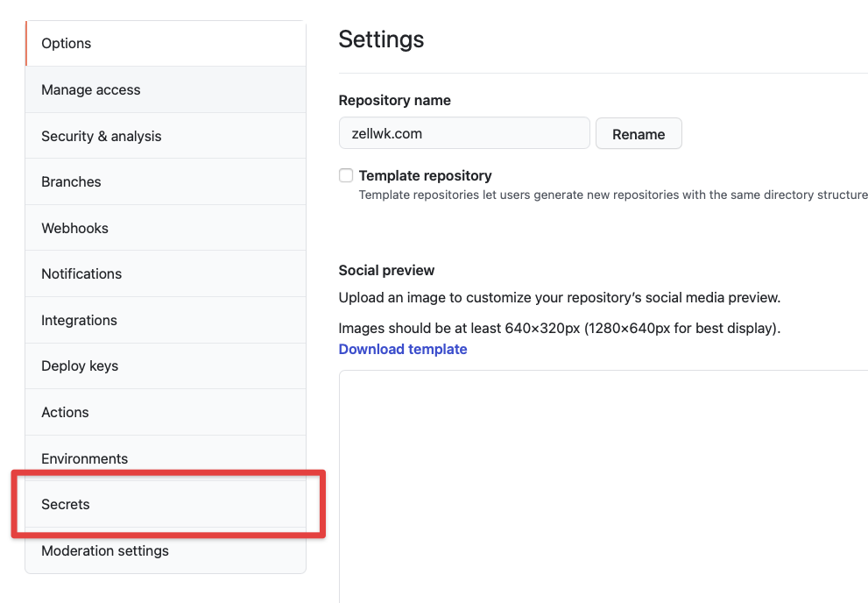View Deploy keys settings

[x=79, y=365]
